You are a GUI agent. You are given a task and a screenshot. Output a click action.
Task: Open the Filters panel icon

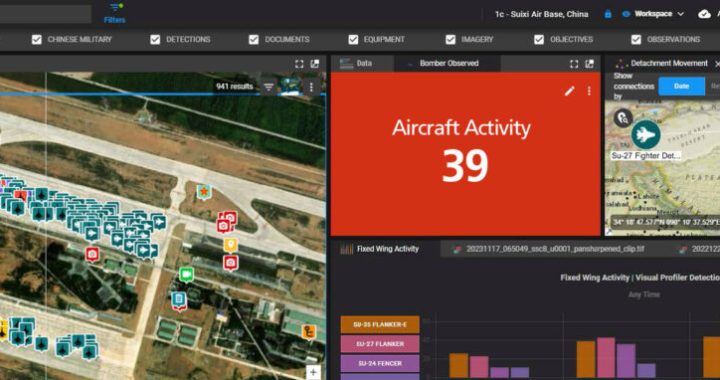point(114,8)
